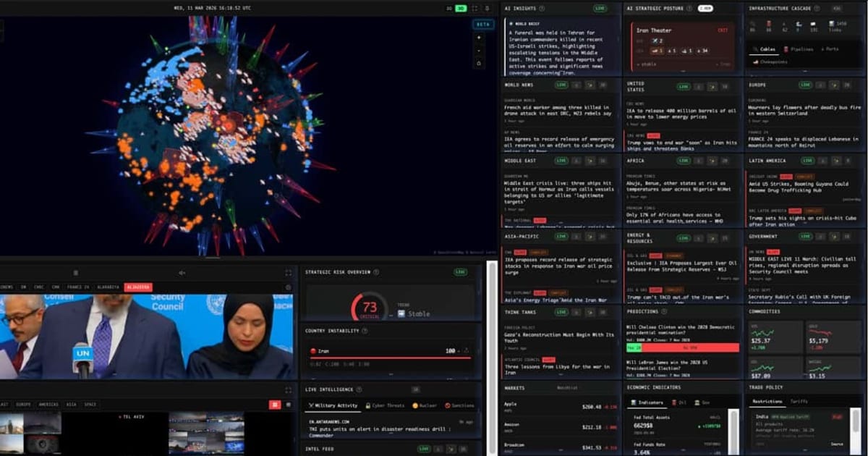Screen dimensions: 868x456
Task: Click the fullscreen icon in top bar
Action: point(475,8)
